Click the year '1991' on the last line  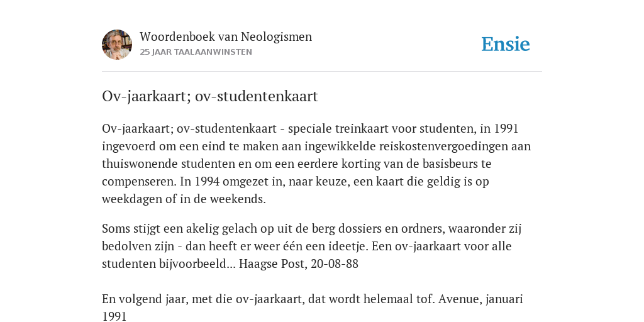[x=114, y=317]
